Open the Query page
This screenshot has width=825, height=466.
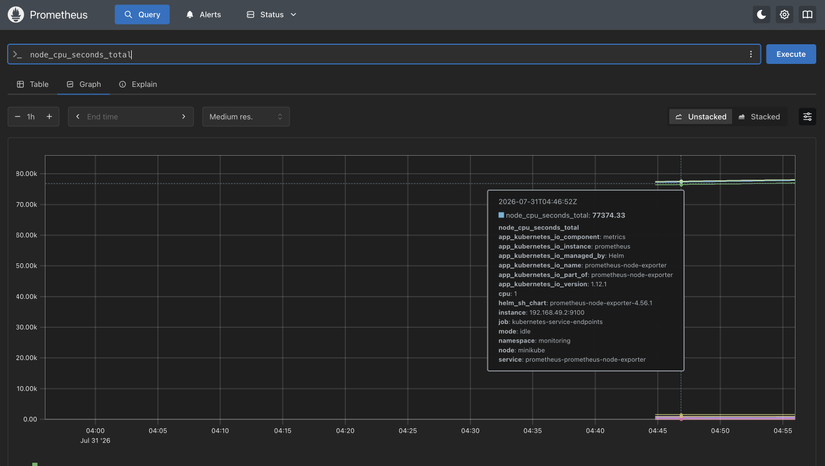142,15
